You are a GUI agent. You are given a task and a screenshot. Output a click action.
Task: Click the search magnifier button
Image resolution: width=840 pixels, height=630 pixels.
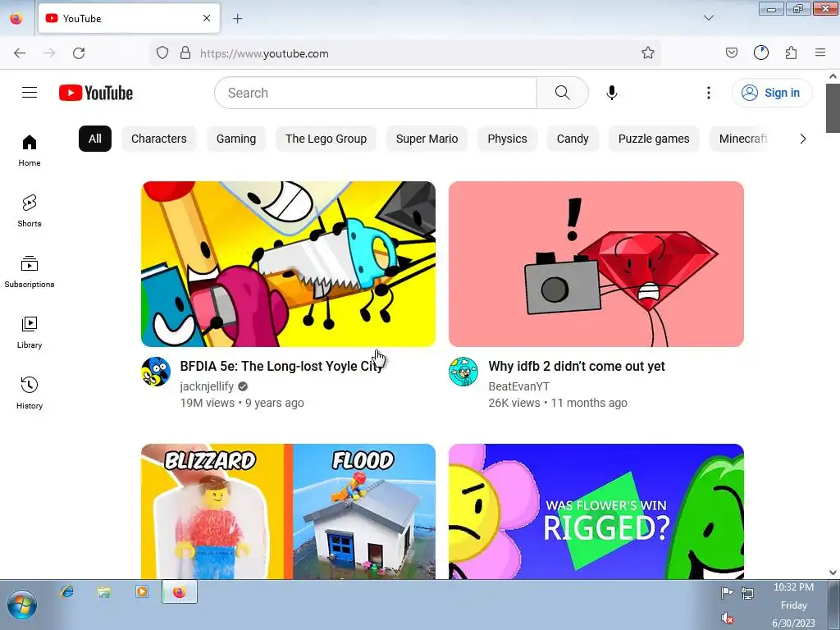tap(563, 93)
